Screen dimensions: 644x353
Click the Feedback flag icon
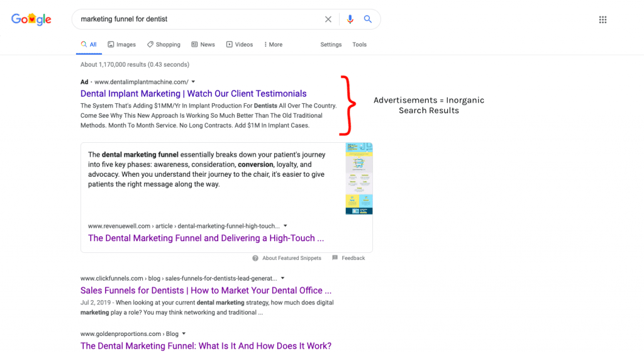pyautogui.click(x=335, y=257)
